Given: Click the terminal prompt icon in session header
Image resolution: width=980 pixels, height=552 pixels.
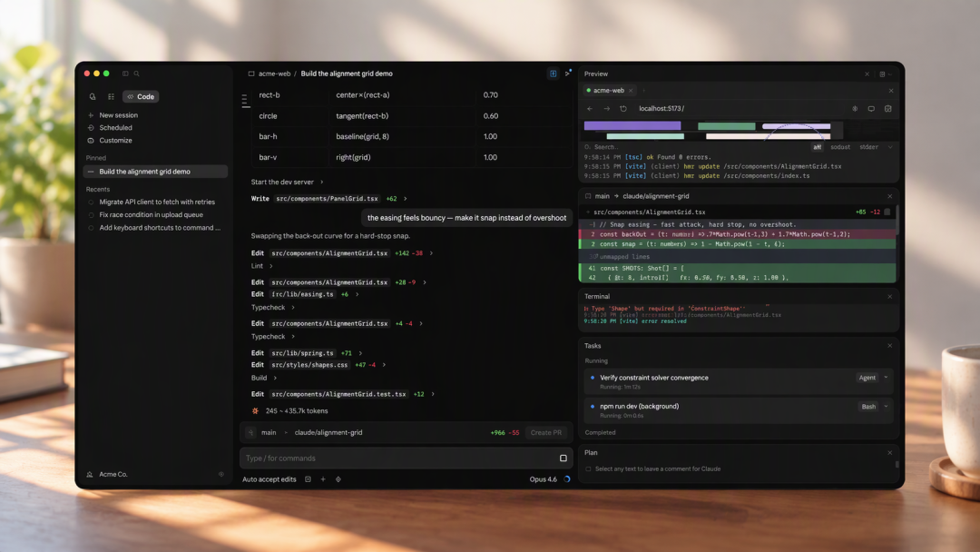Looking at the screenshot, I should tap(567, 74).
